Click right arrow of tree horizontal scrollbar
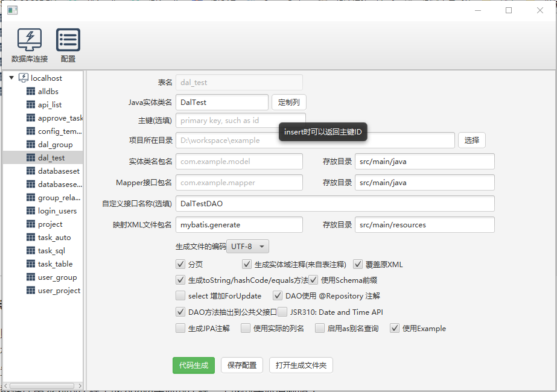Viewport: 557px width, 392px height. pyautogui.click(x=80, y=385)
